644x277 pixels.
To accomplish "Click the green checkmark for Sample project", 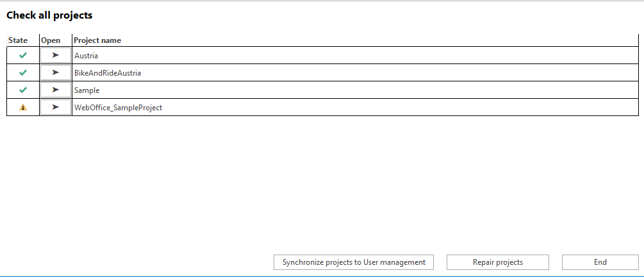I will click(23, 90).
